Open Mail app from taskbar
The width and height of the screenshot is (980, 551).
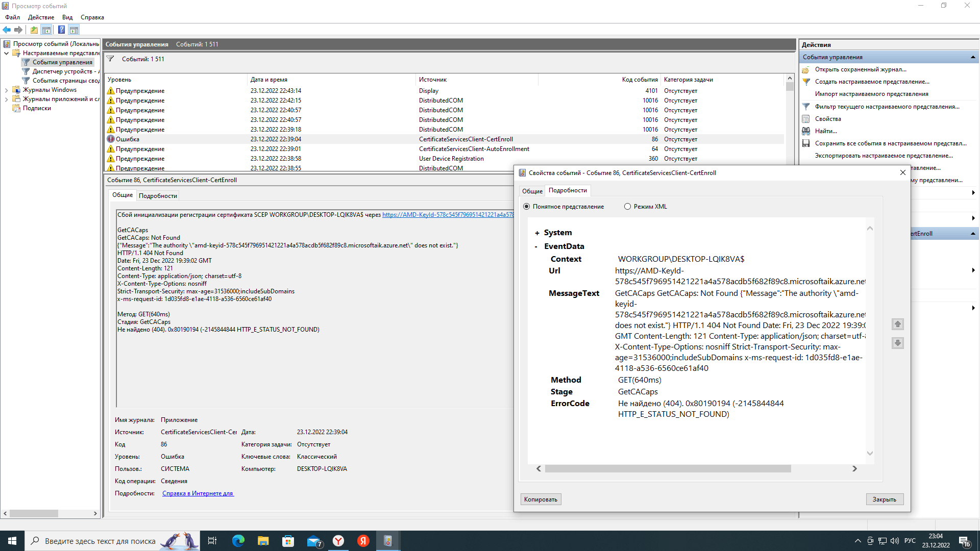tap(313, 541)
